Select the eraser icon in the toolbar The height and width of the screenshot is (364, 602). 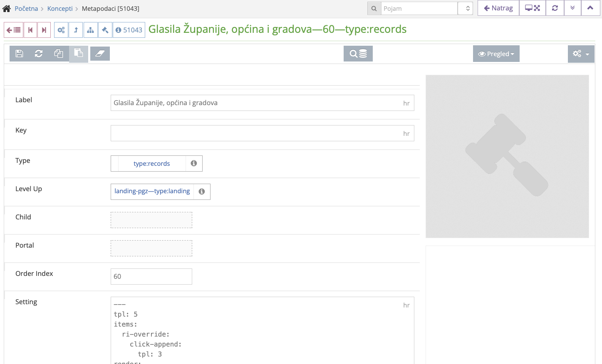(100, 54)
